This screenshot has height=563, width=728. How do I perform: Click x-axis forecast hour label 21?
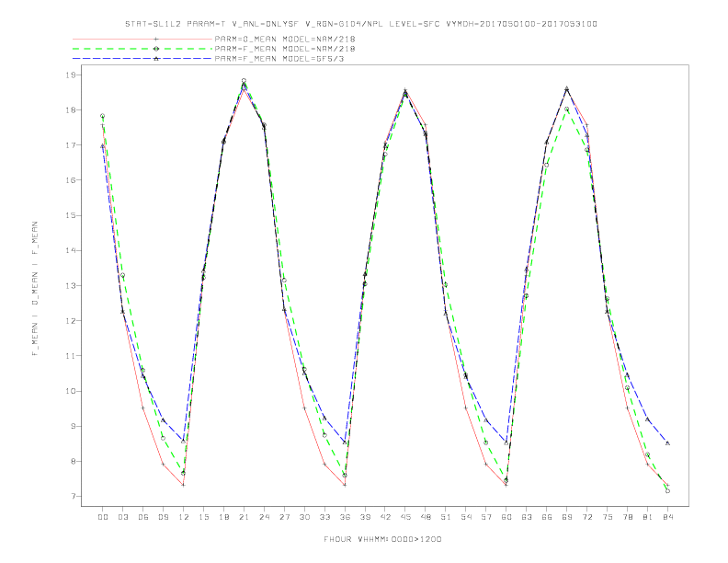pos(244,517)
